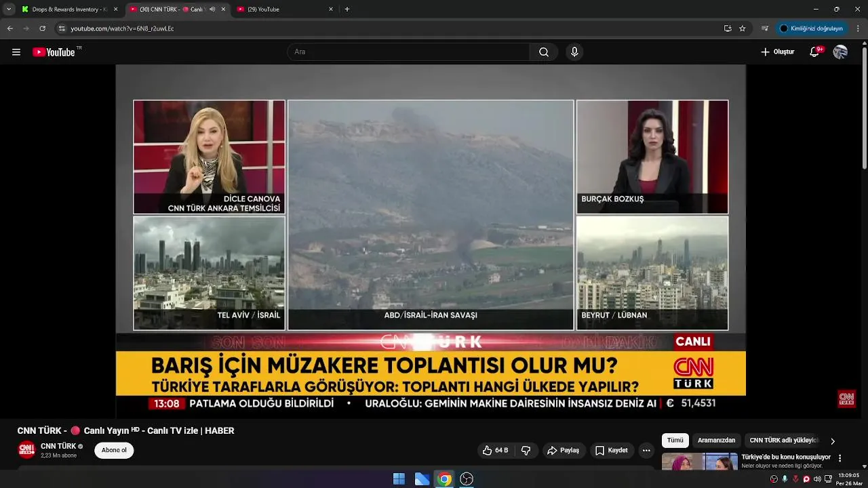Select the Aramanızdan filter chip
Screen dimensions: 868x488
[716, 441]
